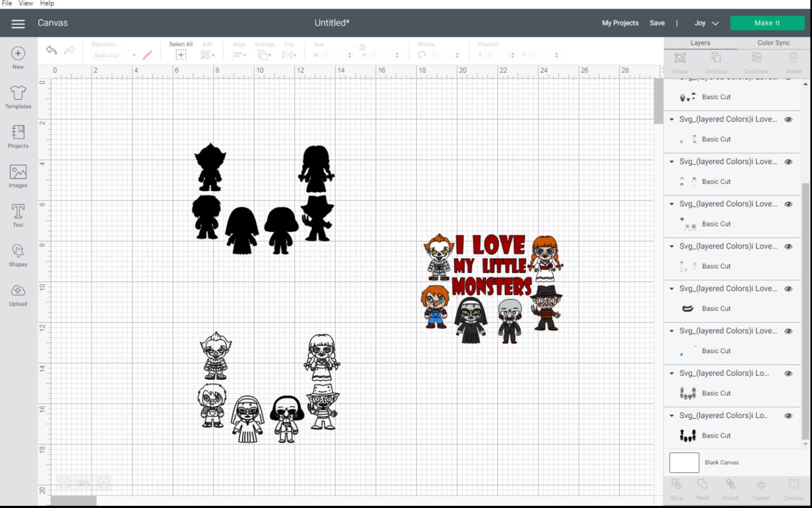Click the Untitled* project title
The image size is (812, 508).
pyautogui.click(x=332, y=23)
